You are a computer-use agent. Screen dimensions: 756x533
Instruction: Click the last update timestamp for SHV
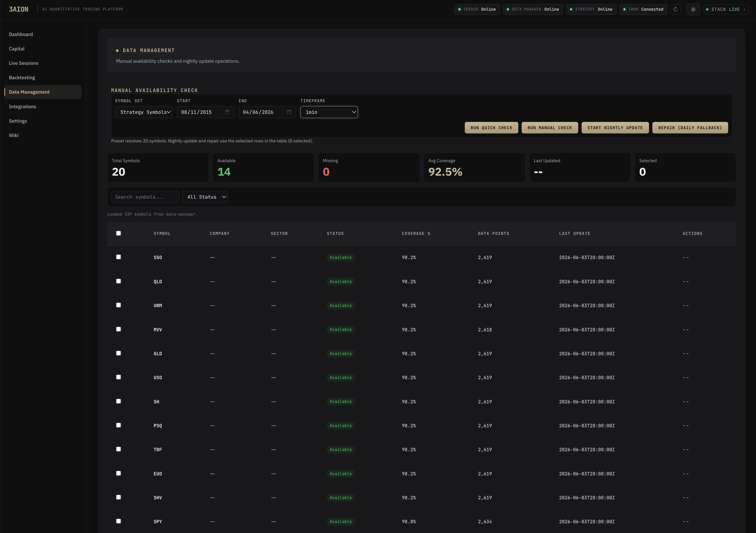click(x=587, y=498)
